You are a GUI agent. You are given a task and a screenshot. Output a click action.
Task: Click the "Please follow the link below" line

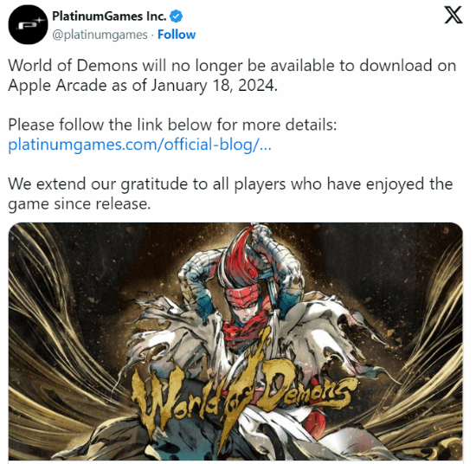[172, 125]
